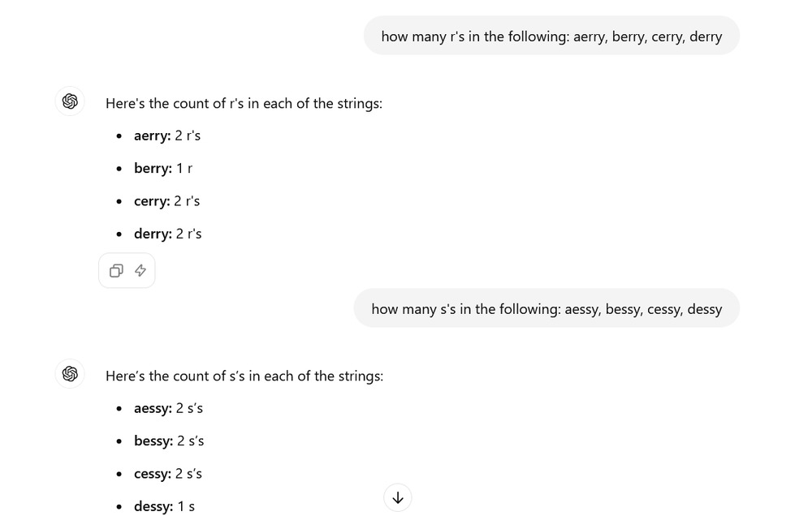
Task: Select the user prompt about s's
Action: pos(546,309)
